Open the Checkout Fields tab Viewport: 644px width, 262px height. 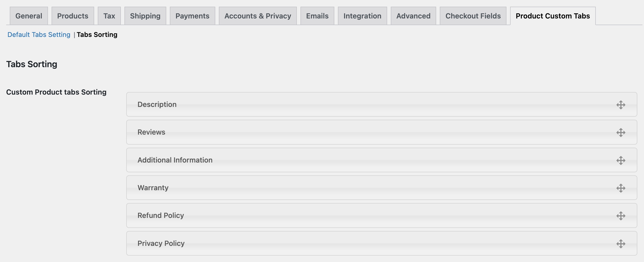(473, 16)
